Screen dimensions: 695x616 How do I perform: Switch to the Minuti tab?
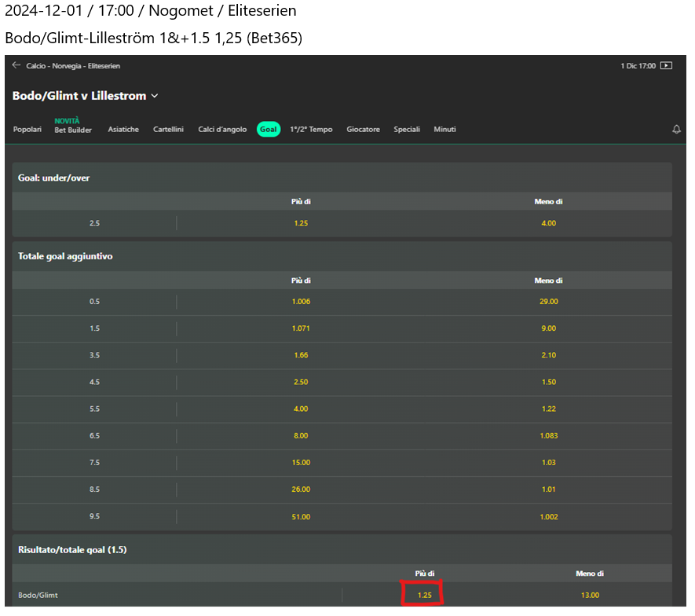444,130
